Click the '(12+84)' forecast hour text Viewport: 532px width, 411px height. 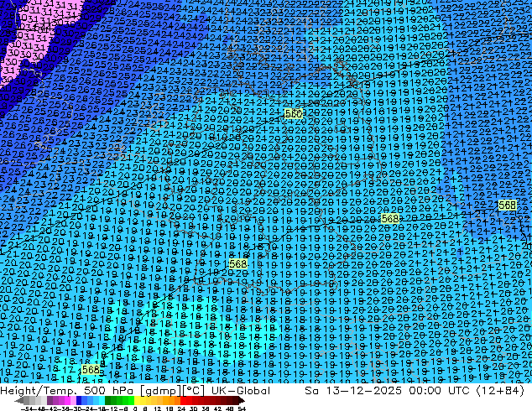click(500, 391)
